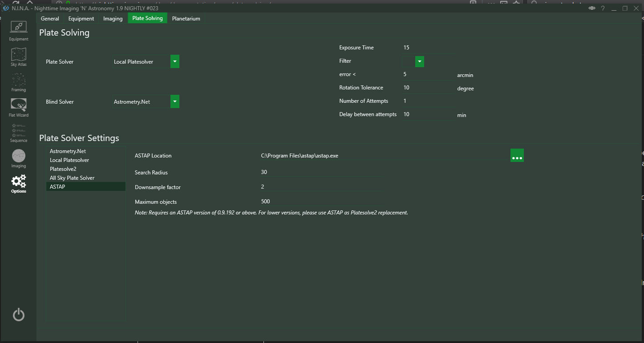Click the Search Radius input field

click(321, 172)
